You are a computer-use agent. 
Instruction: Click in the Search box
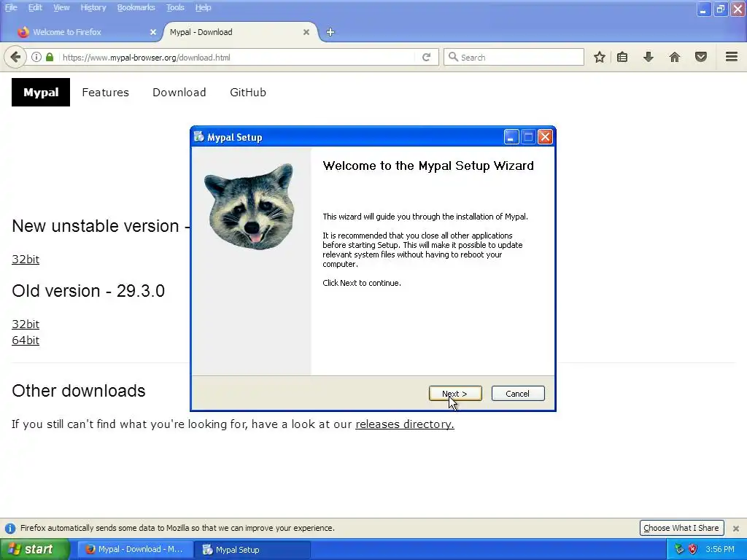point(514,57)
